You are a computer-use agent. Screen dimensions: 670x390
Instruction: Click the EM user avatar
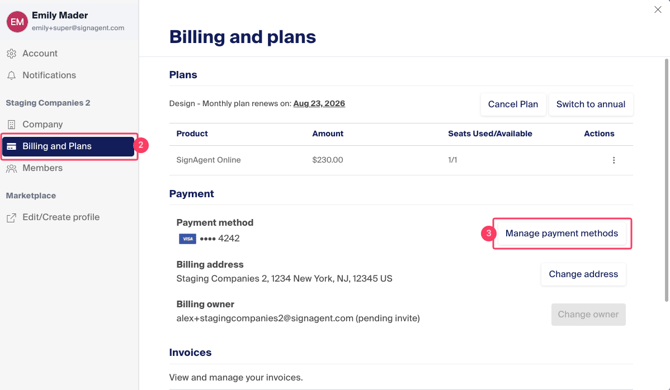17,21
